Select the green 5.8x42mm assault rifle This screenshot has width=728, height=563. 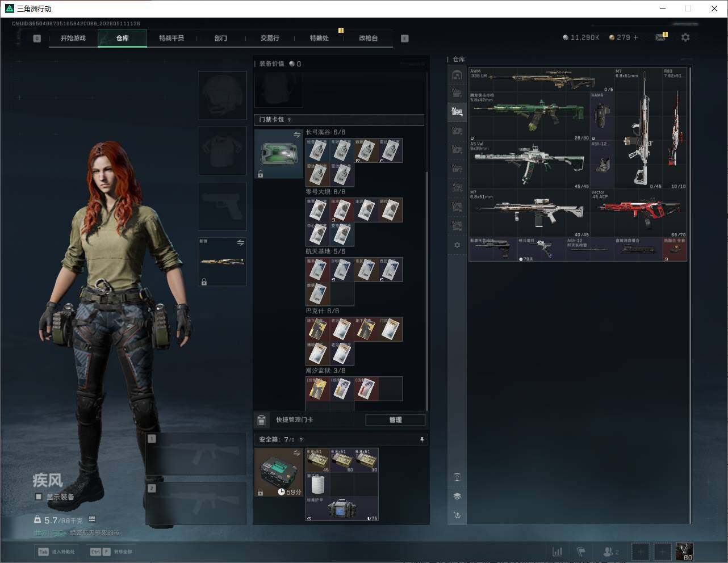pos(529,116)
